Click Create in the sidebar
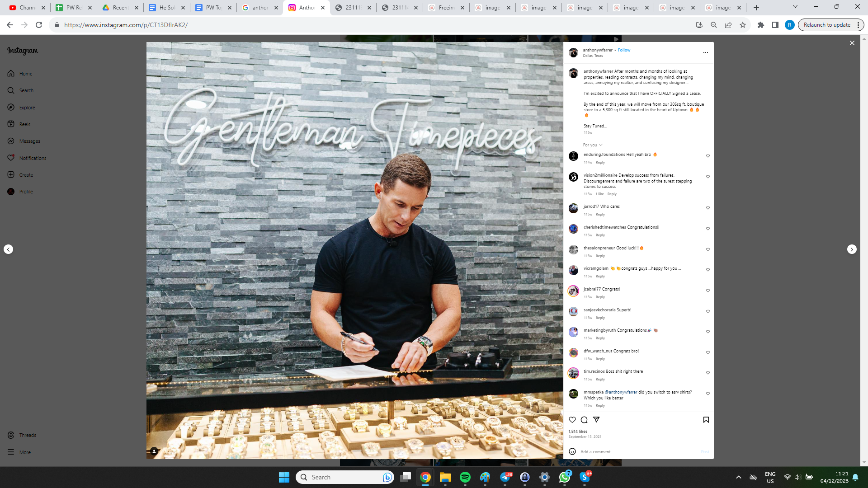 [20, 175]
